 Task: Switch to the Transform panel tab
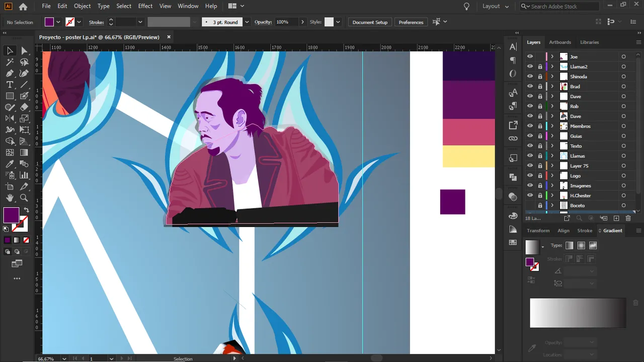click(x=538, y=231)
